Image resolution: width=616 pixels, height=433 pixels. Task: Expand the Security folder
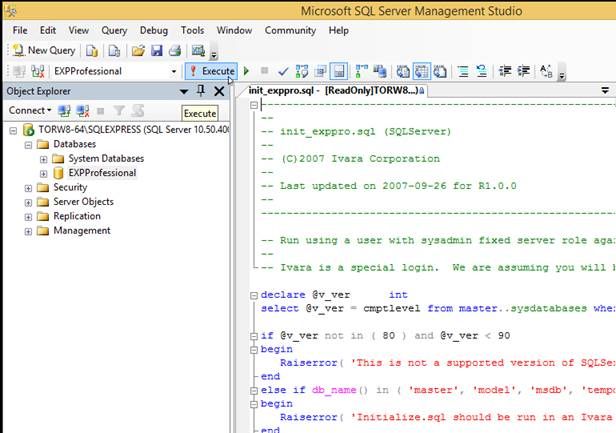(28, 188)
